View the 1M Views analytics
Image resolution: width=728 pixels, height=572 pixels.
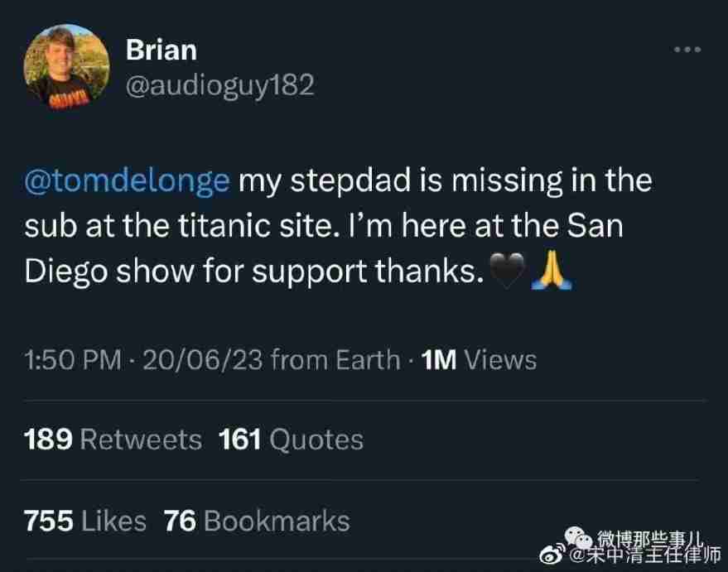(479, 360)
